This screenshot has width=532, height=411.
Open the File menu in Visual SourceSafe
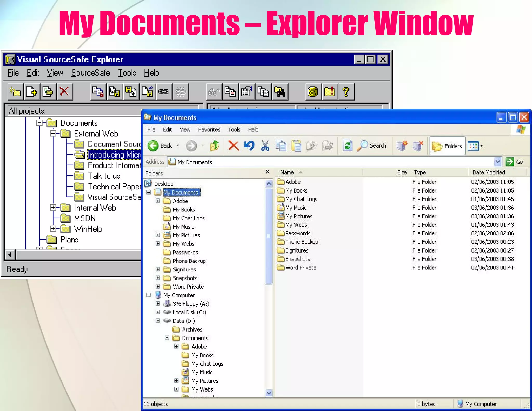tap(13, 73)
